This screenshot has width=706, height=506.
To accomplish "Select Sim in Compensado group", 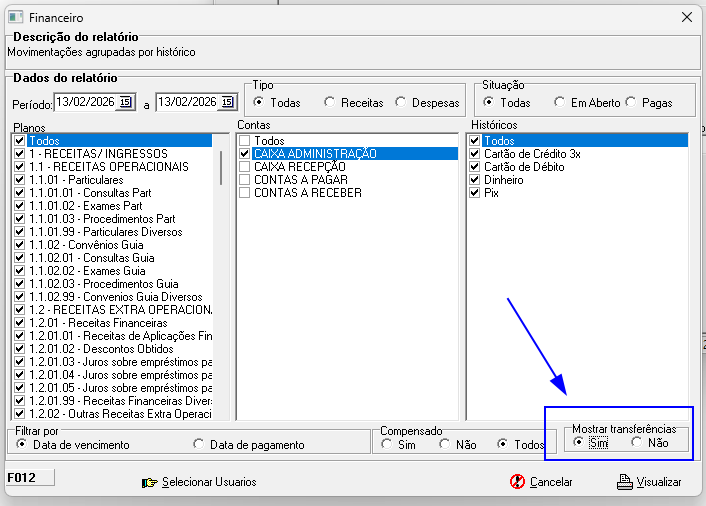I will (x=387, y=444).
